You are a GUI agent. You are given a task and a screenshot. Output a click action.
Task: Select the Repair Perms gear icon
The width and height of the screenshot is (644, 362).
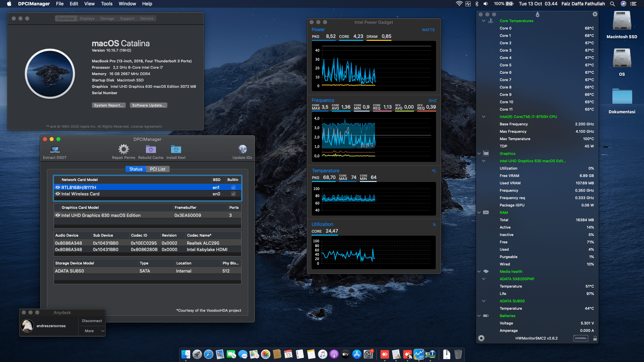[x=123, y=149]
